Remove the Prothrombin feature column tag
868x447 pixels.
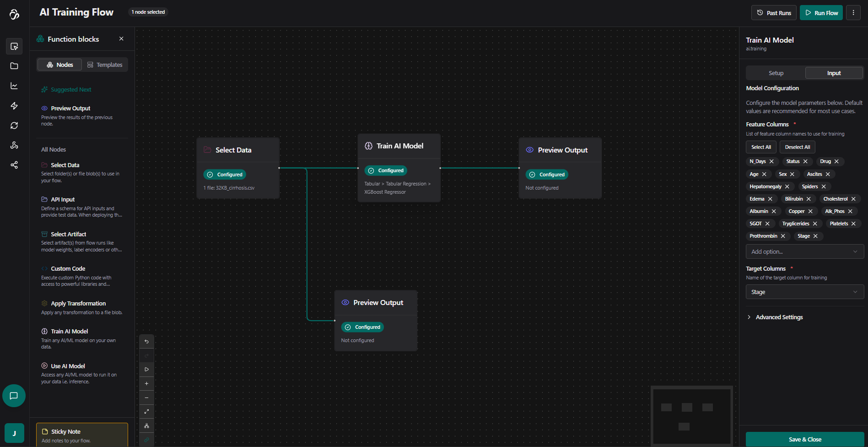[x=783, y=236]
